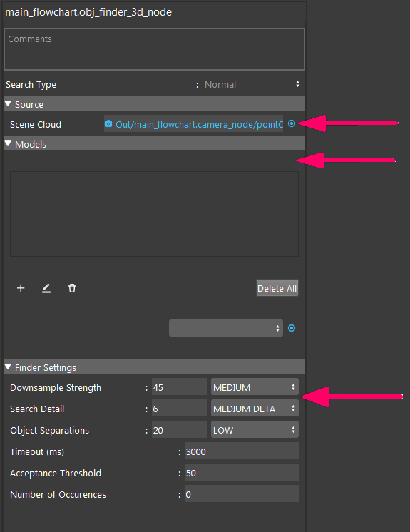Collapse the Finder Settings section
Image resolution: width=410 pixels, height=532 pixels.
8,367
